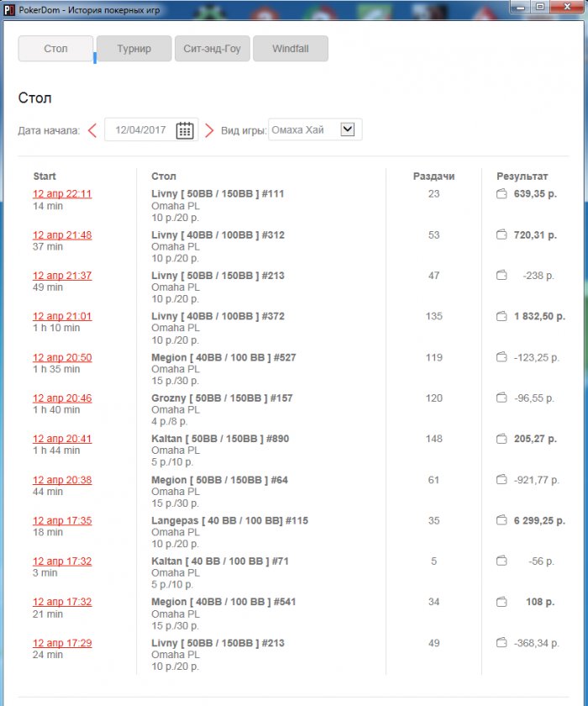Image resolution: width=588 pixels, height=706 pixels.
Task: Open session link 12 апр 21:01
Action: click(62, 317)
